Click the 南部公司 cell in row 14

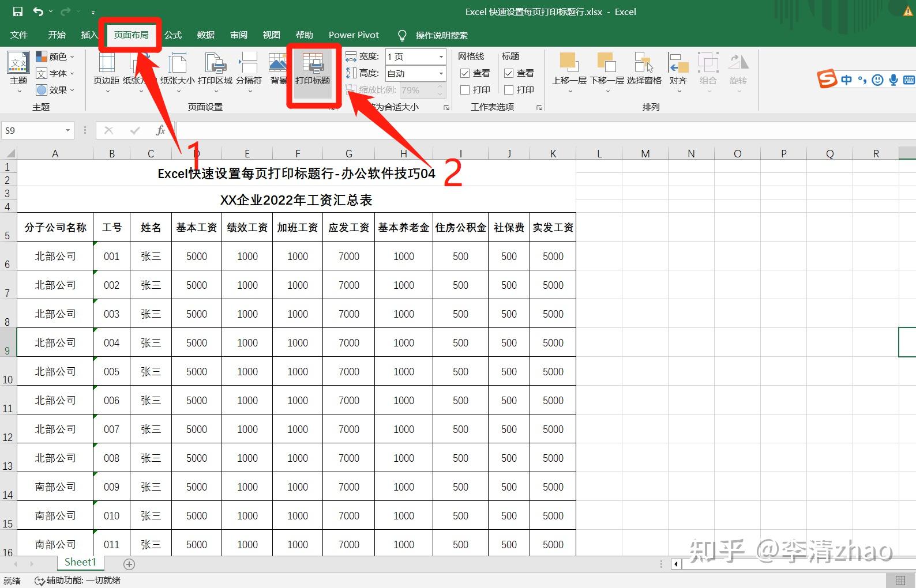coord(55,487)
